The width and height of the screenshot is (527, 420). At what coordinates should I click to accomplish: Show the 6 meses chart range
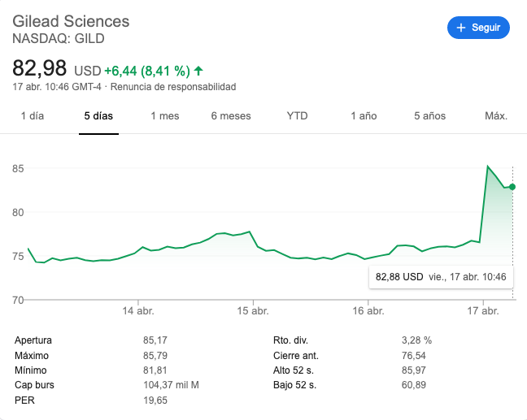pos(231,116)
